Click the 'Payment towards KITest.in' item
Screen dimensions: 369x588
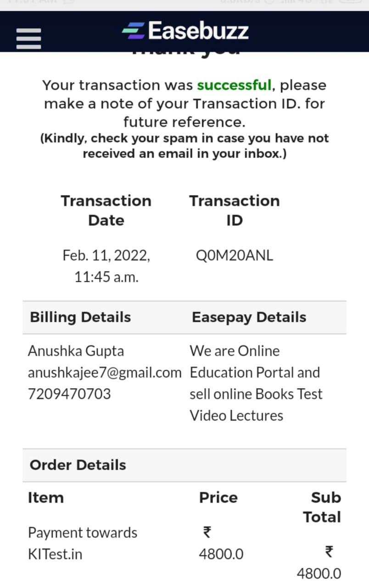[x=83, y=543]
